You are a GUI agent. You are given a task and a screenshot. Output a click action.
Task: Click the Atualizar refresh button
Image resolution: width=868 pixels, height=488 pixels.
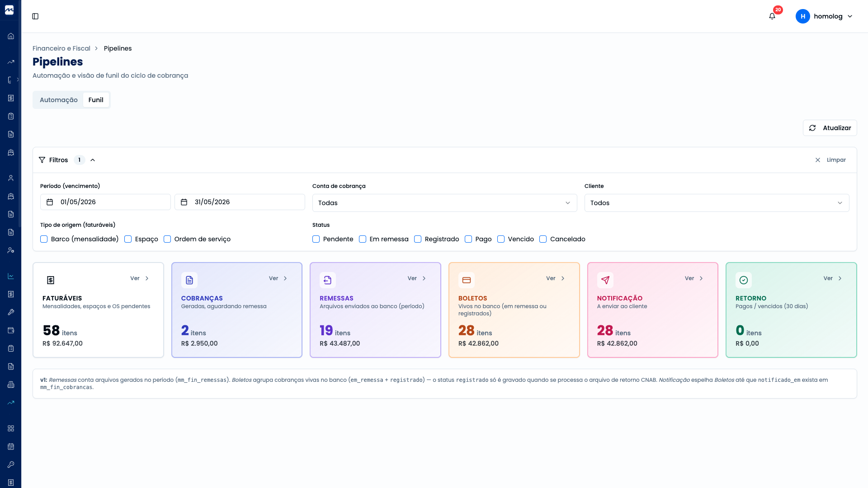point(830,128)
